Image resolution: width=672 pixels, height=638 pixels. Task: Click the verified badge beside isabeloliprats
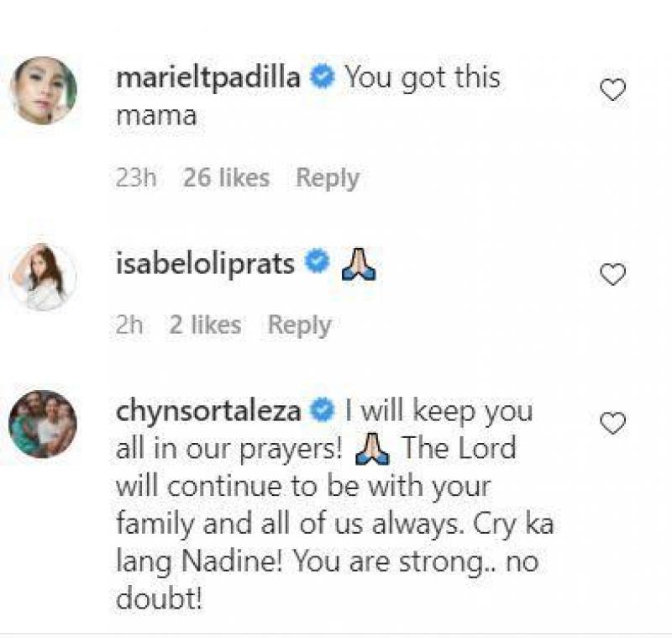317,264
